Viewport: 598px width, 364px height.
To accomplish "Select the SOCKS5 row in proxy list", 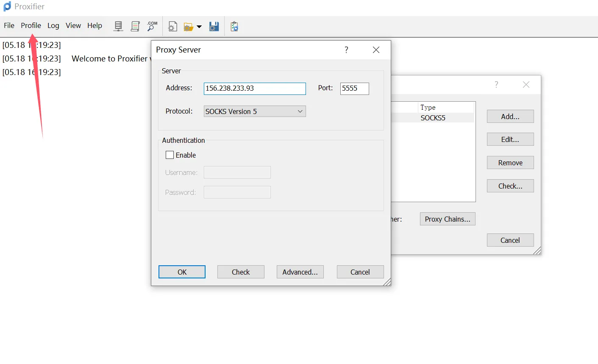I will (x=433, y=118).
